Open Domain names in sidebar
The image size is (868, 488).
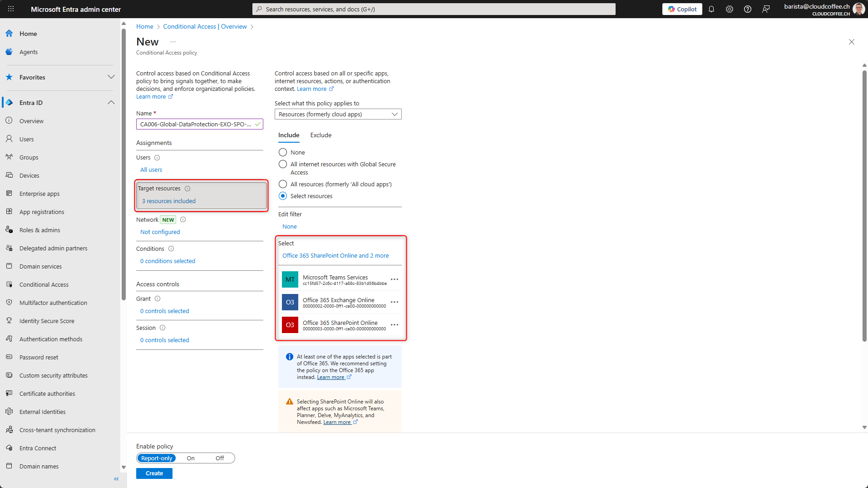39,466
